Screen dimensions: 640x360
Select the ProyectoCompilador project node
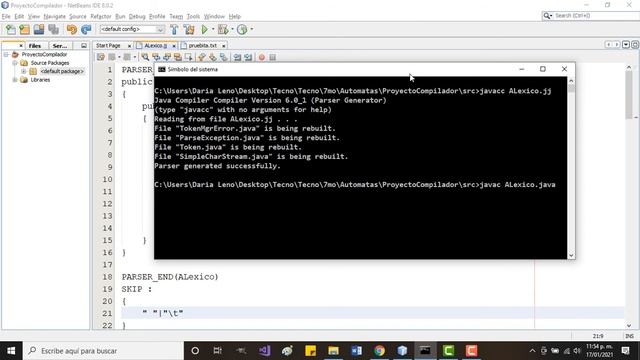(44, 54)
